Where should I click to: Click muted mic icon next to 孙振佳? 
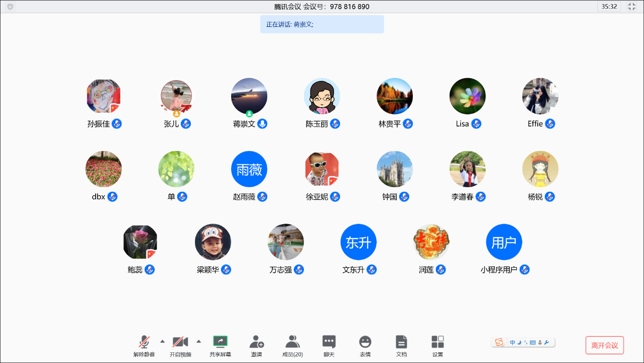coord(117,124)
